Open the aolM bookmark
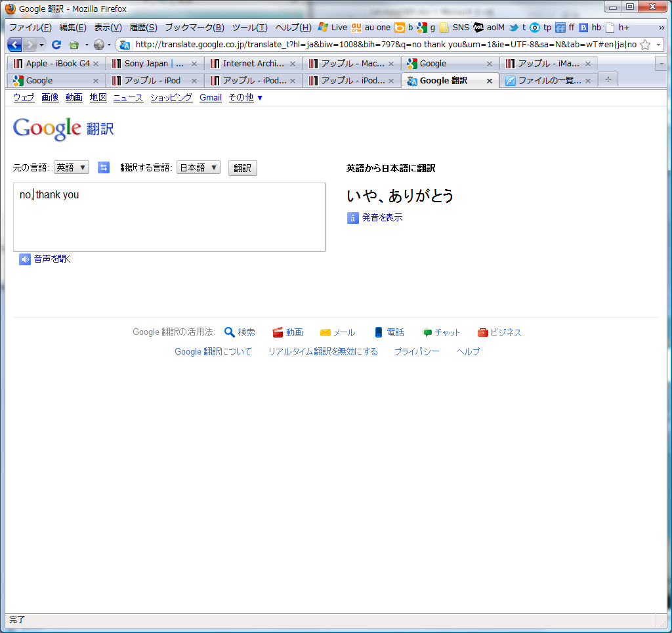This screenshot has height=633, width=672. pyautogui.click(x=488, y=28)
